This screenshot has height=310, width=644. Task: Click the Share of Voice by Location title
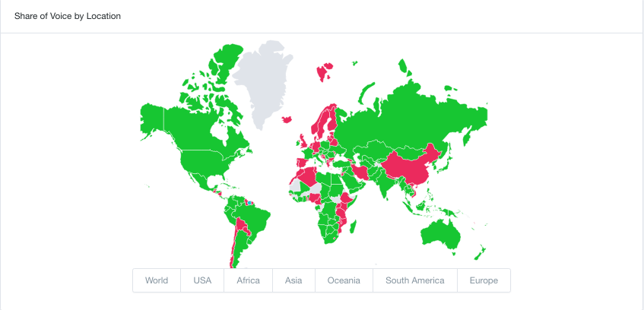[x=68, y=17]
